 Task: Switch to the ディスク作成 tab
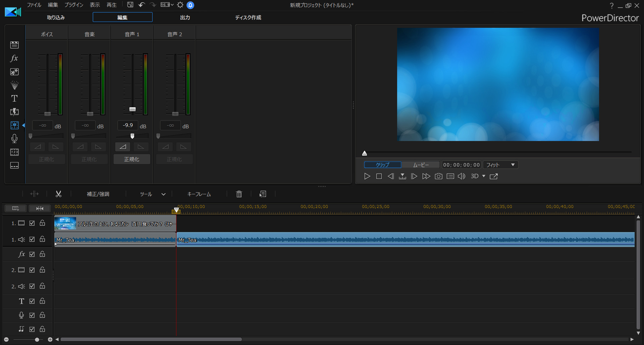248,17
